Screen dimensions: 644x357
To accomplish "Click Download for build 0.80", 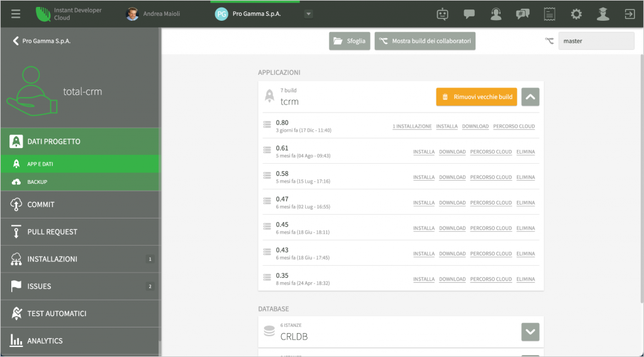I will coord(475,127).
